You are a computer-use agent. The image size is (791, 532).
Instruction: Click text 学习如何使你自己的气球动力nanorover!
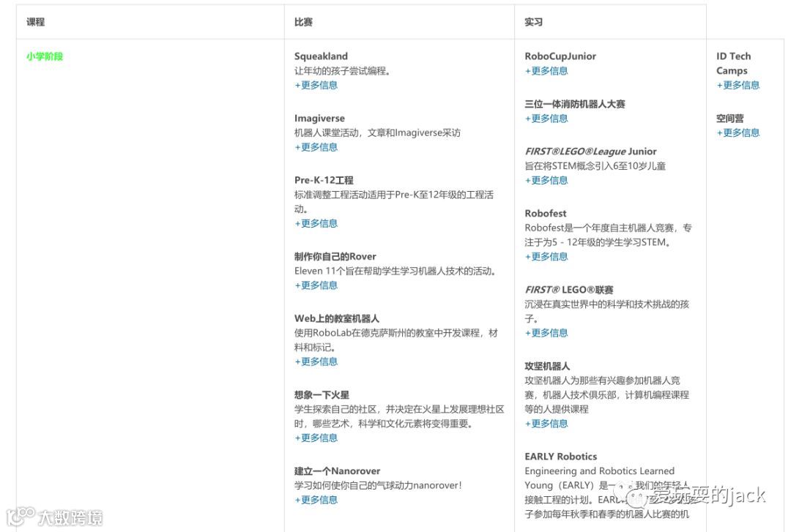[x=379, y=486]
